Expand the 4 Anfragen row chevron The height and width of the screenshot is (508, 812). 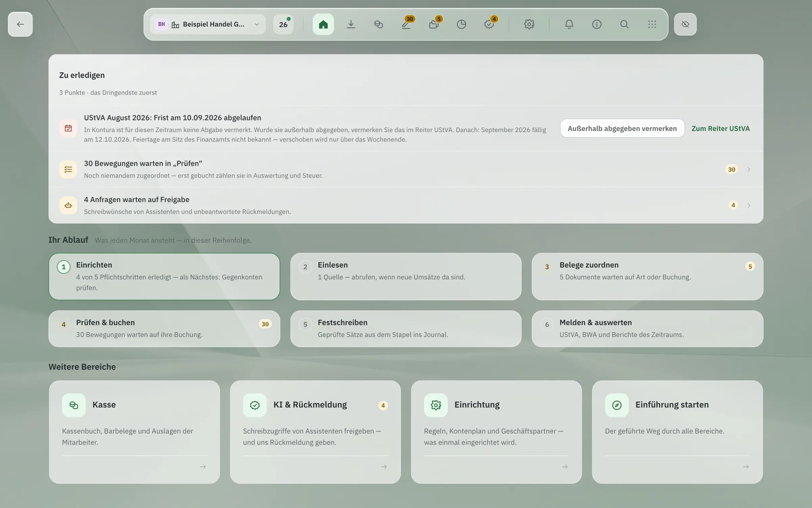[x=749, y=205]
